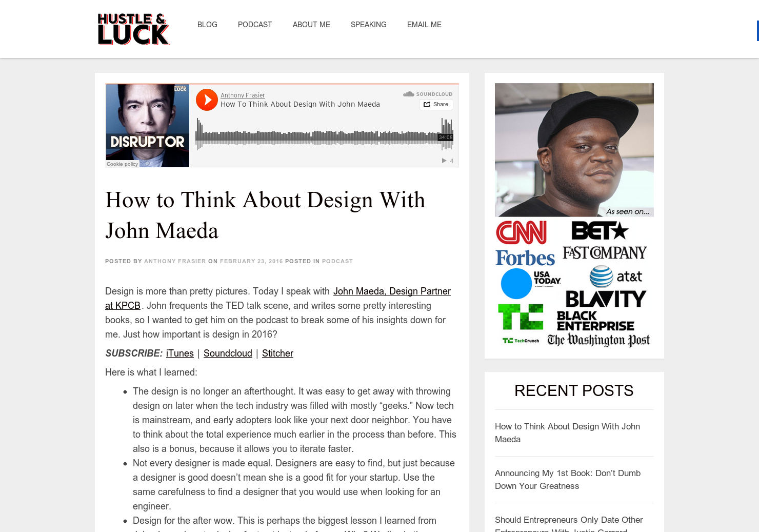Navigate to the Speaking page

[x=369, y=25]
